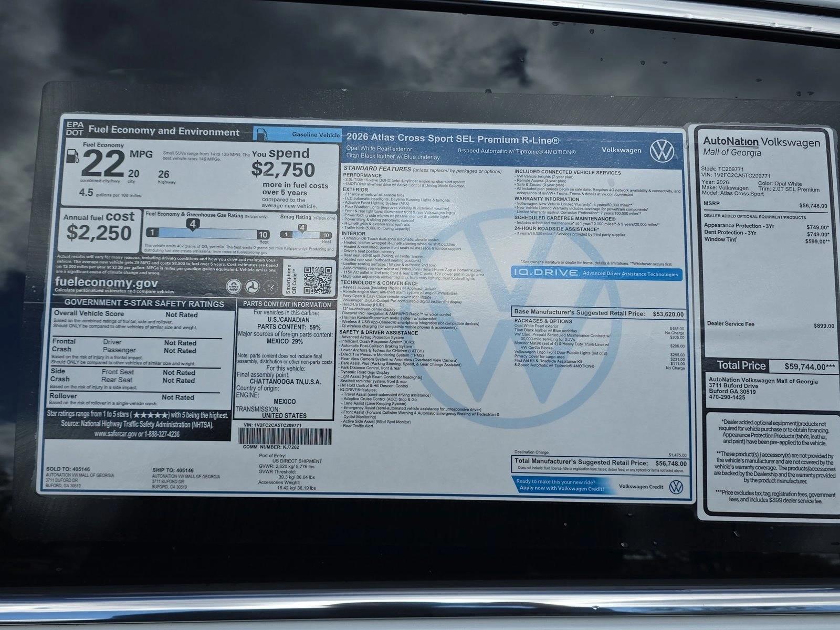Click the AutoNation Volkswagen dealer name
The image size is (840, 630).
pyautogui.click(x=761, y=142)
